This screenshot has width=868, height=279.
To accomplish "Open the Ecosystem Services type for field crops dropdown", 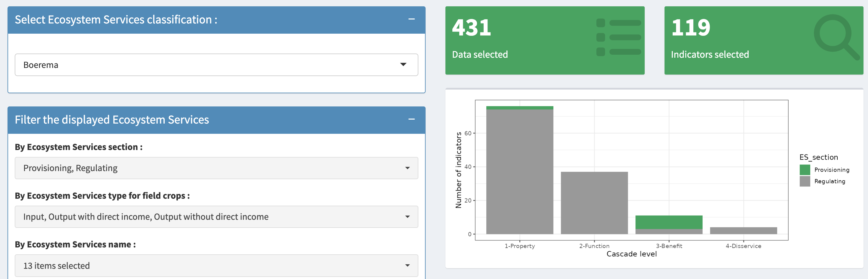I will click(216, 217).
